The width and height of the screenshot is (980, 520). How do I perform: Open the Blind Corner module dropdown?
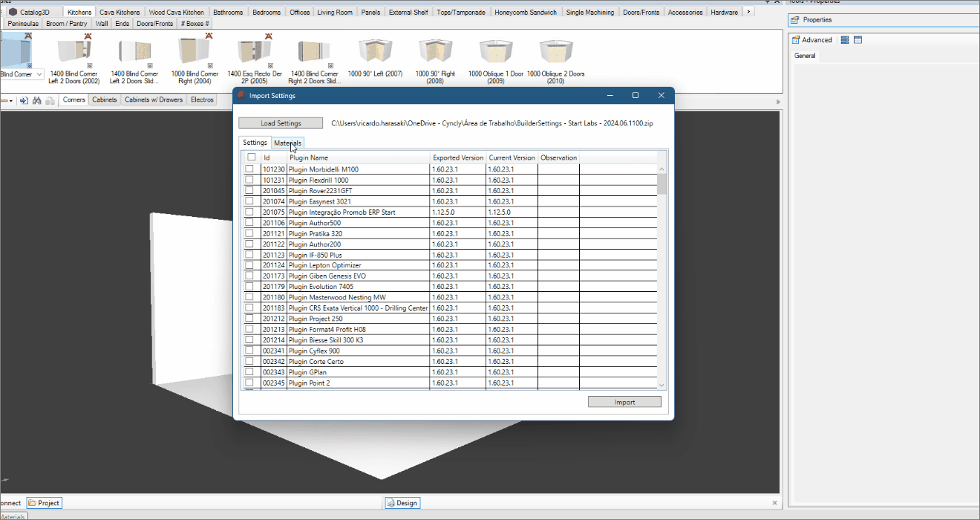(x=39, y=74)
